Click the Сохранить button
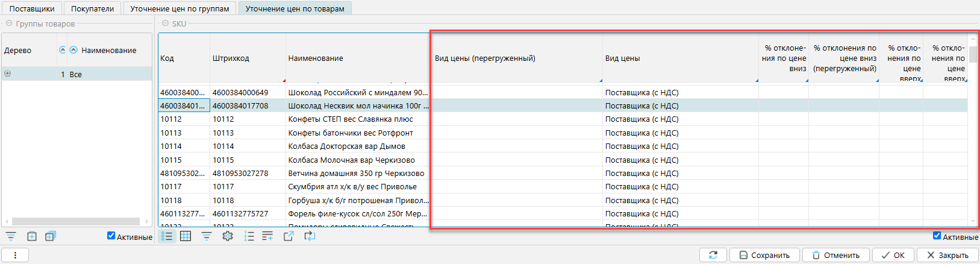 click(x=764, y=255)
